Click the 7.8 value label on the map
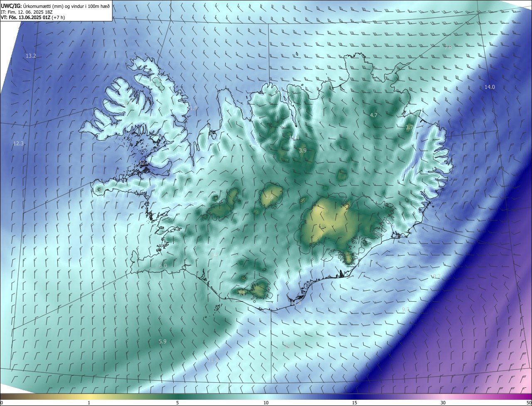This screenshot has height=406, width=532. click(x=448, y=47)
